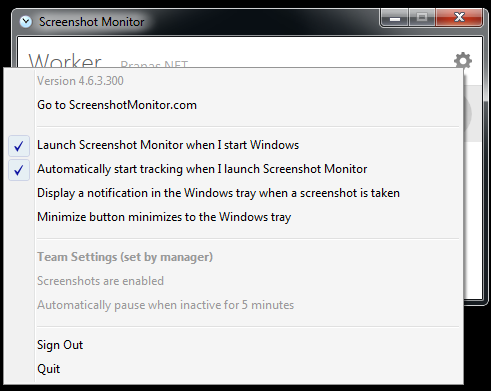
Task: Open Go to ScreenshotMonitor.com
Action: pos(117,105)
